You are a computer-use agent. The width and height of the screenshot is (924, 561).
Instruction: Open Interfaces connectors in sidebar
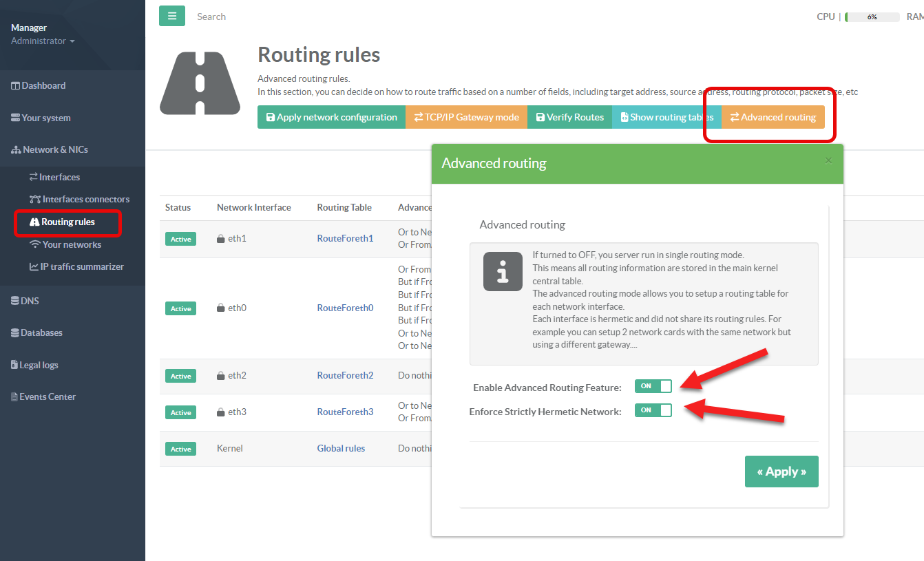point(85,199)
